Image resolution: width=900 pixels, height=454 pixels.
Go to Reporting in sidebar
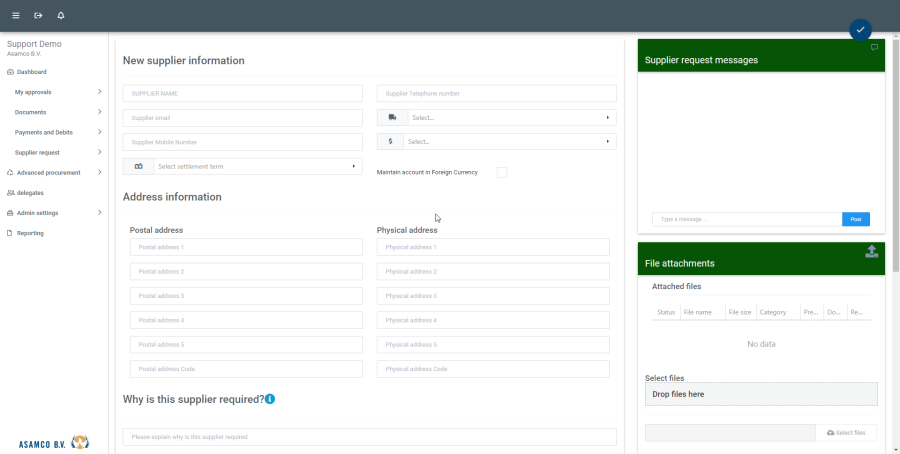[x=29, y=233]
